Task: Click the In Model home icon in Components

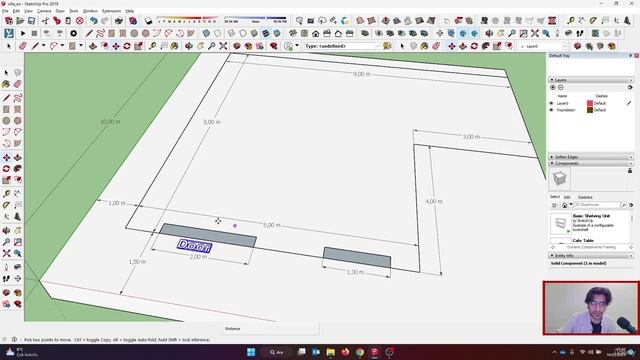Action: point(564,205)
